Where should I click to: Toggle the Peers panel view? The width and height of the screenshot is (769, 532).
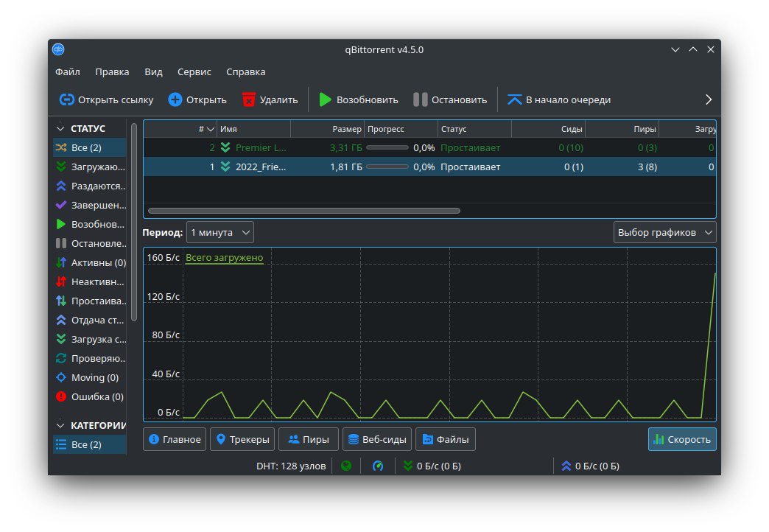(309, 439)
